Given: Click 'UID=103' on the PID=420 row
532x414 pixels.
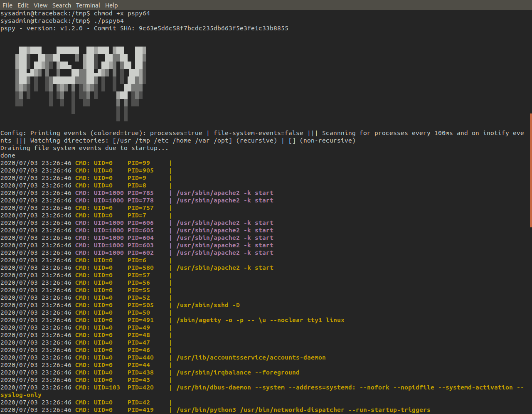Looking at the screenshot, I should [x=107, y=387].
